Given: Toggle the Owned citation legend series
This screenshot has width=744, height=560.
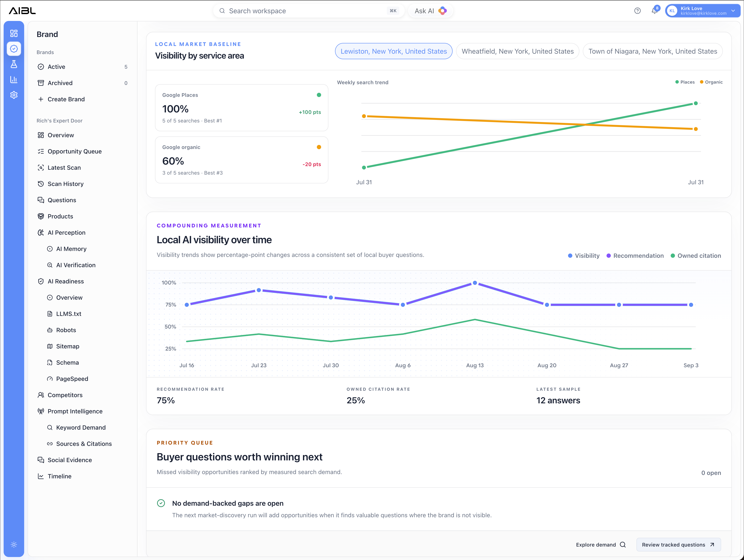Looking at the screenshot, I should 695,256.
